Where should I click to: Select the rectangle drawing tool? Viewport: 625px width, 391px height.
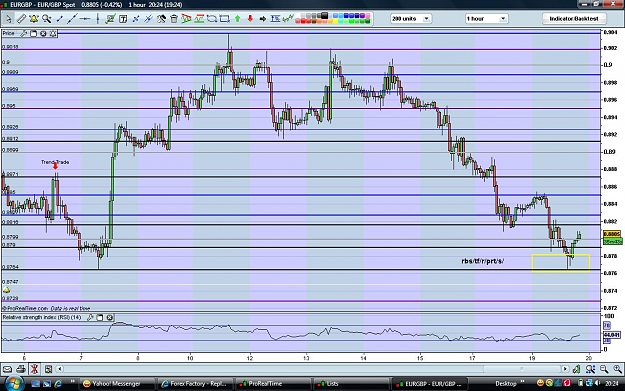pos(225,18)
